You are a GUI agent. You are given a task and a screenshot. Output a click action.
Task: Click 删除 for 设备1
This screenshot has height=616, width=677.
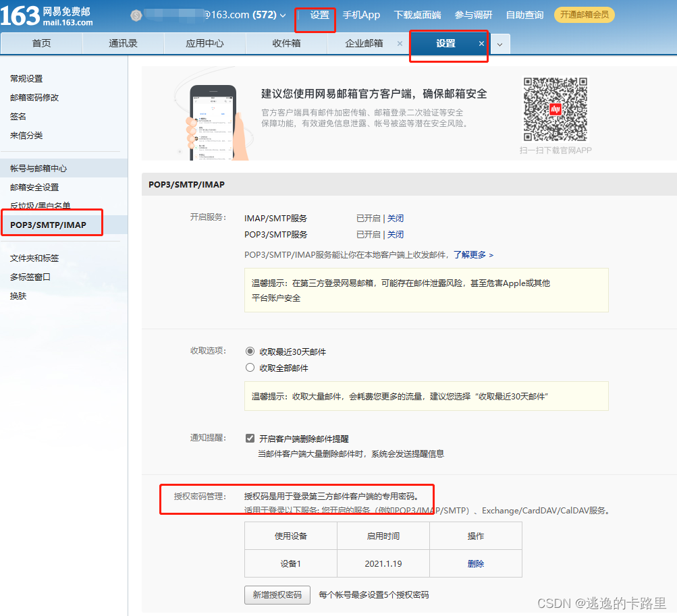point(476,564)
